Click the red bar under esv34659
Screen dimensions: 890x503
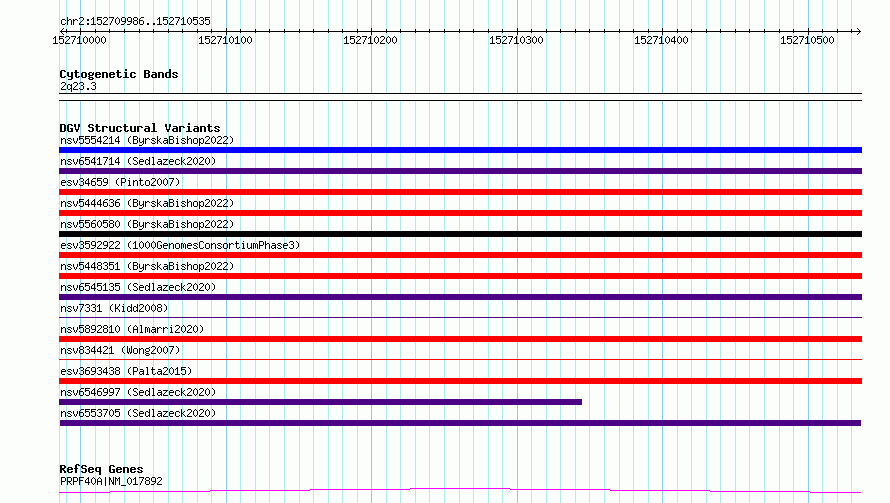(x=460, y=192)
